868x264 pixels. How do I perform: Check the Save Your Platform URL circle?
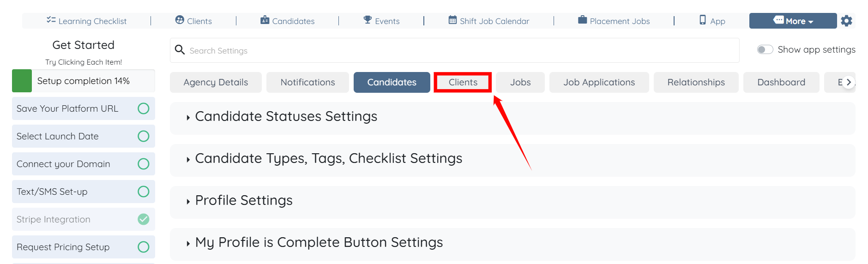click(x=144, y=108)
